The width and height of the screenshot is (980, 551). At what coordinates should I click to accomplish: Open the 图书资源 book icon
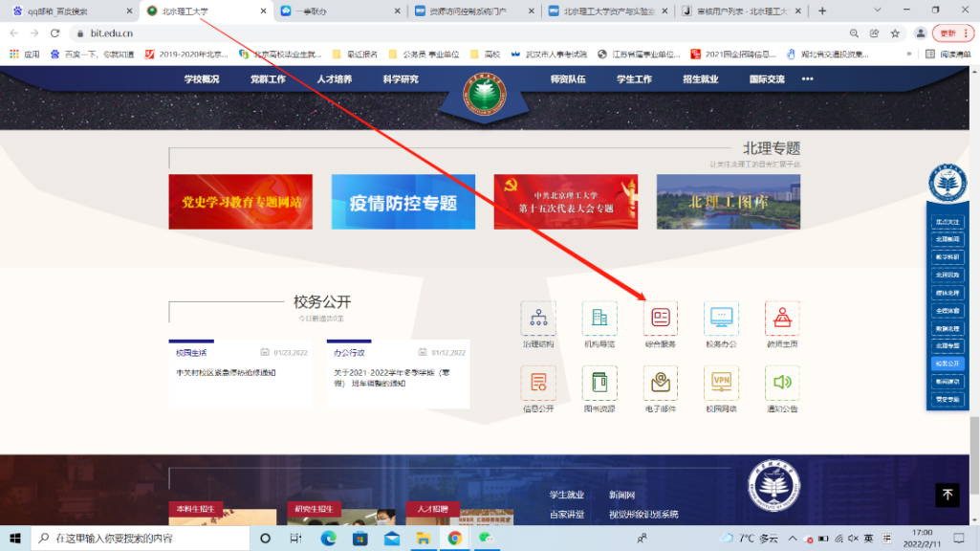pos(599,383)
